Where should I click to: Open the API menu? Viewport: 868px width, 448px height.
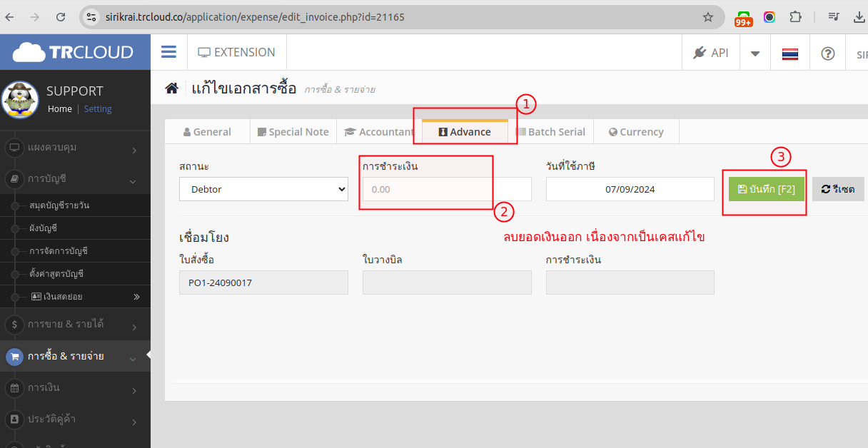[x=711, y=53]
